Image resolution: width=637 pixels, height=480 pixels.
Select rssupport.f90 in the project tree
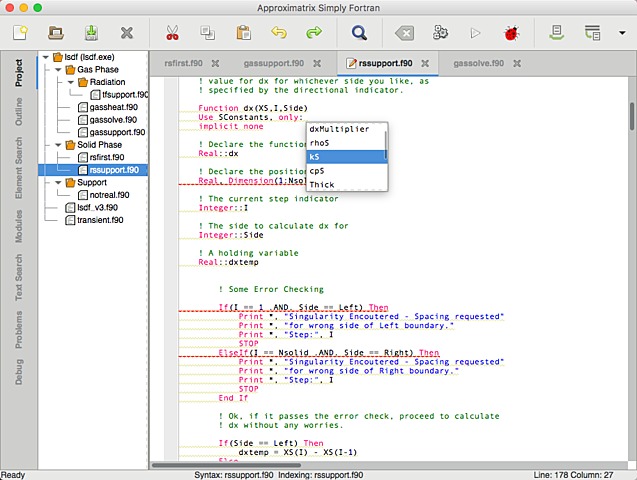click(108, 170)
